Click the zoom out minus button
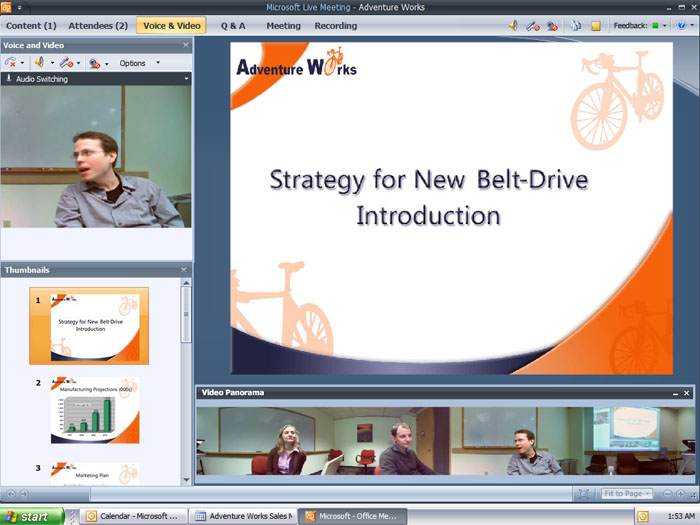700x525 pixels. click(667, 494)
